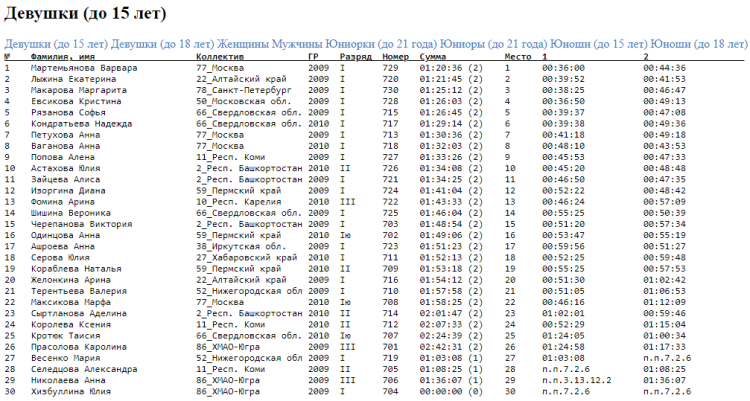The image size is (750, 401).
Task: Go to the Женщины results link
Action: click(x=248, y=45)
